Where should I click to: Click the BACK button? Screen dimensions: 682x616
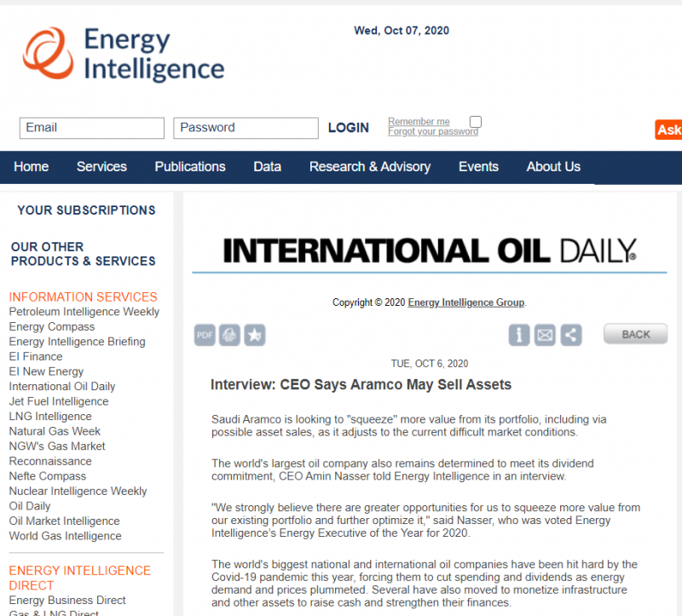[x=635, y=334]
